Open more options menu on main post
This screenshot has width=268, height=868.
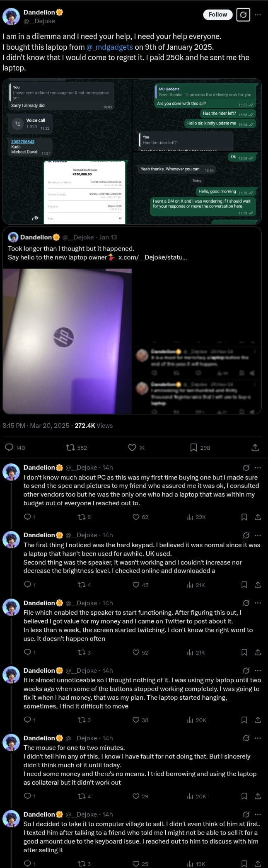(258, 15)
